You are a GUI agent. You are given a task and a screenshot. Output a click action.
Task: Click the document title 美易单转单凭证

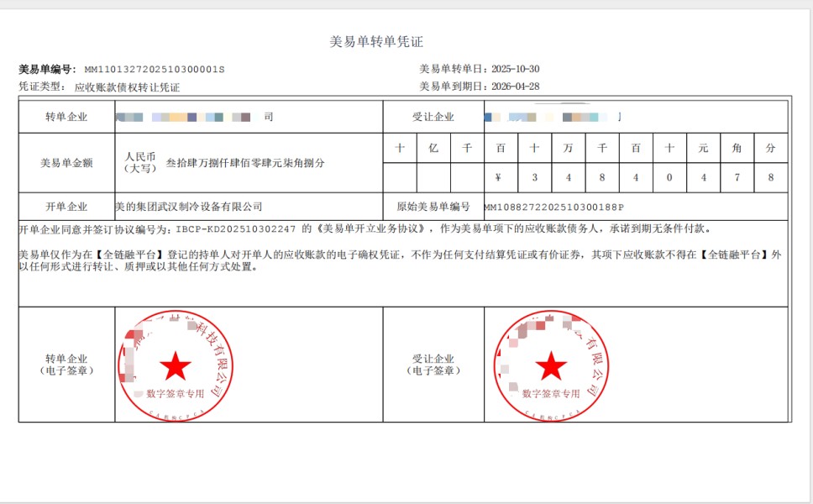click(x=382, y=41)
